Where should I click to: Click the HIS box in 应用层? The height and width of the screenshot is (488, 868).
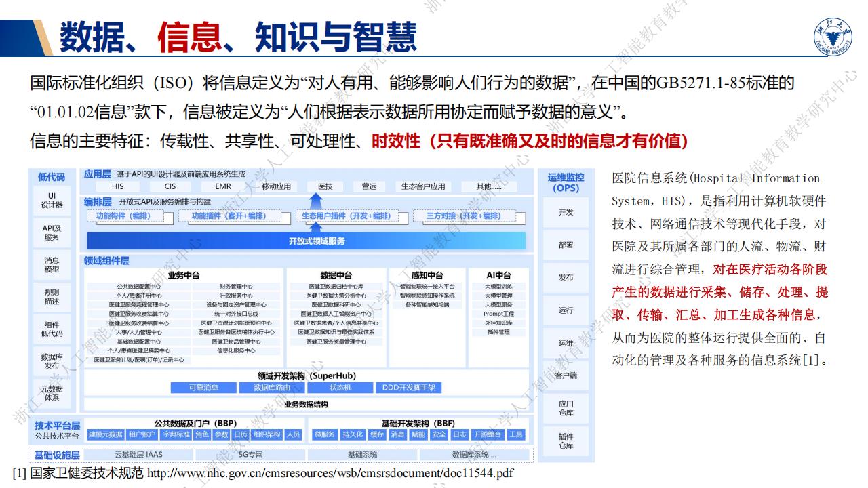[x=118, y=186]
